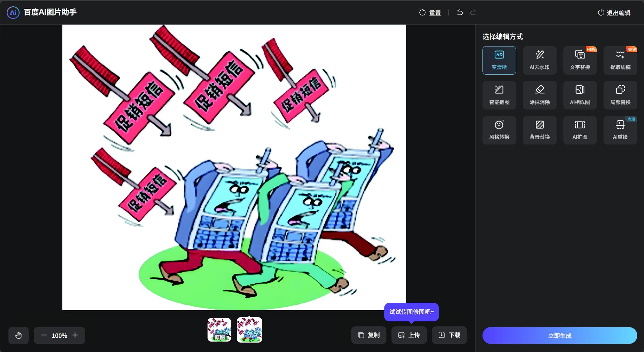This screenshot has height=352, width=644.
Task: Choose the 风格转换 style transfer tool
Action: coord(499,130)
